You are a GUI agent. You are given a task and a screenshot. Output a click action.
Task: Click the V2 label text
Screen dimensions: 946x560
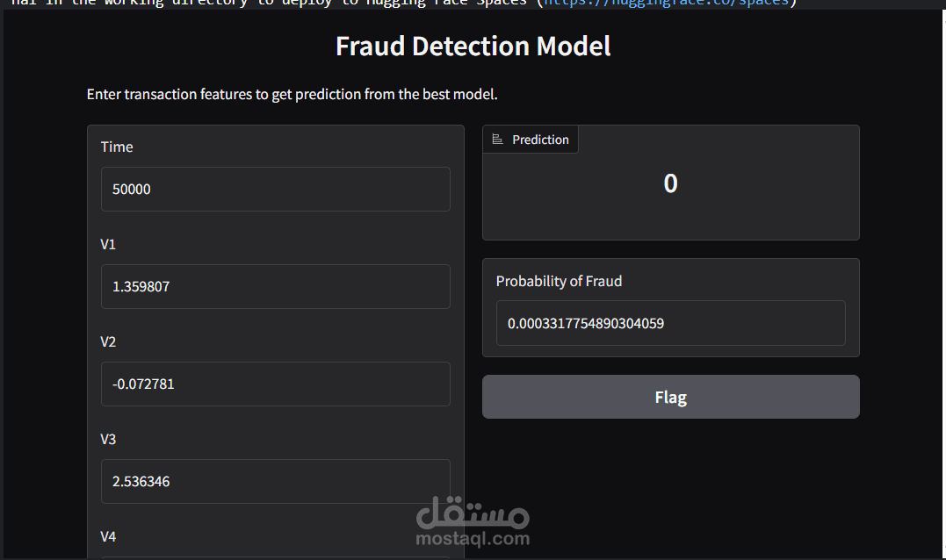point(108,341)
